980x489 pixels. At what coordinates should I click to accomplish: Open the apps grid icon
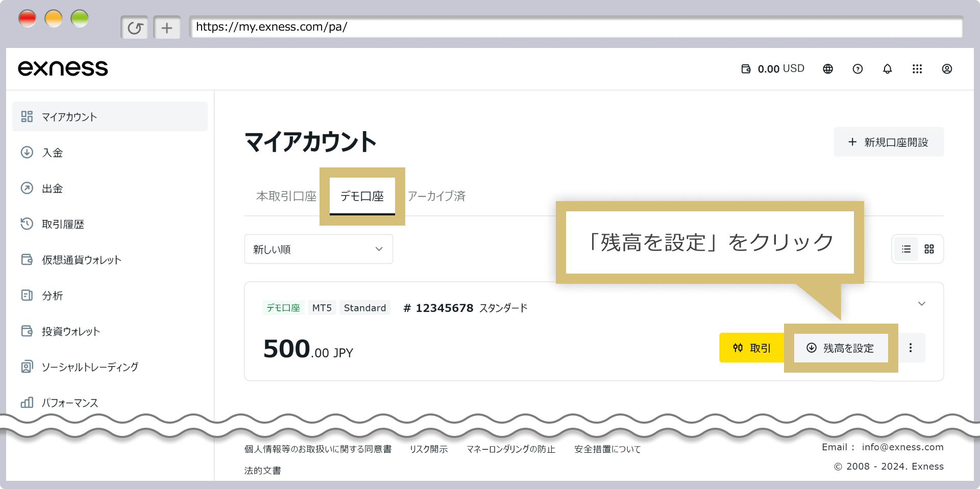click(917, 69)
